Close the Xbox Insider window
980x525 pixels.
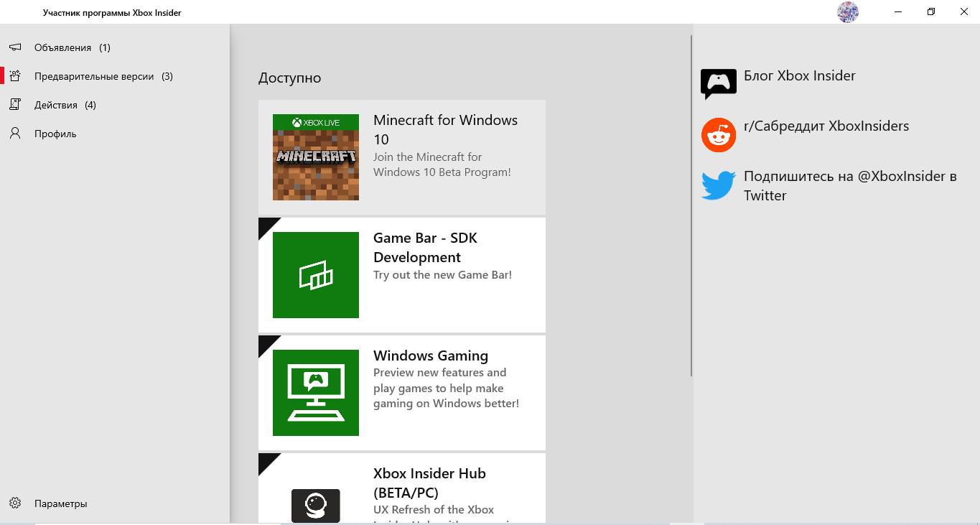pos(963,11)
